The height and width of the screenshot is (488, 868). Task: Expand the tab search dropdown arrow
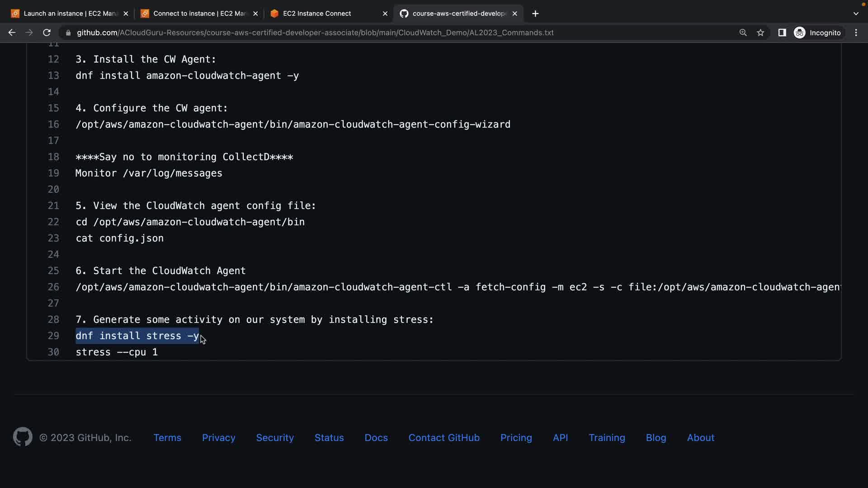tap(855, 14)
